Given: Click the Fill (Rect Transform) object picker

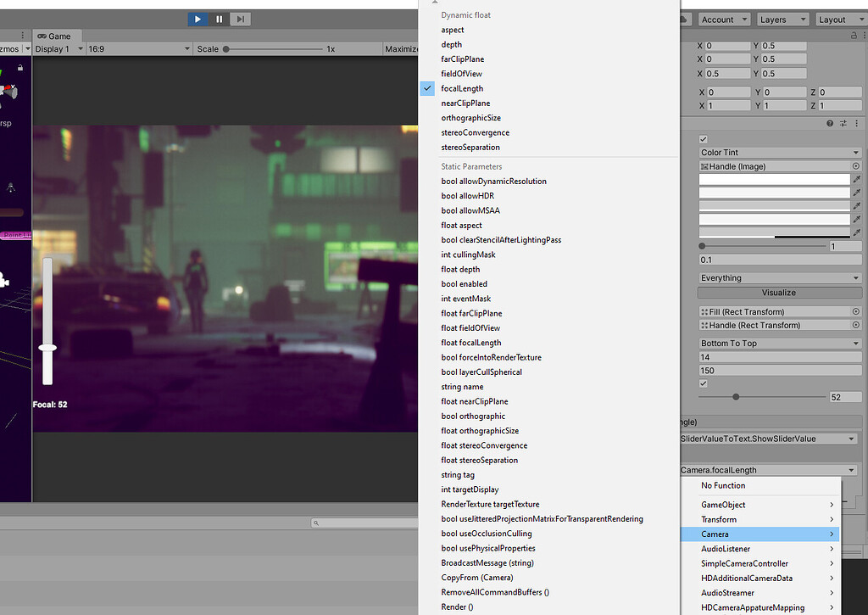Looking at the screenshot, I should [856, 311].
